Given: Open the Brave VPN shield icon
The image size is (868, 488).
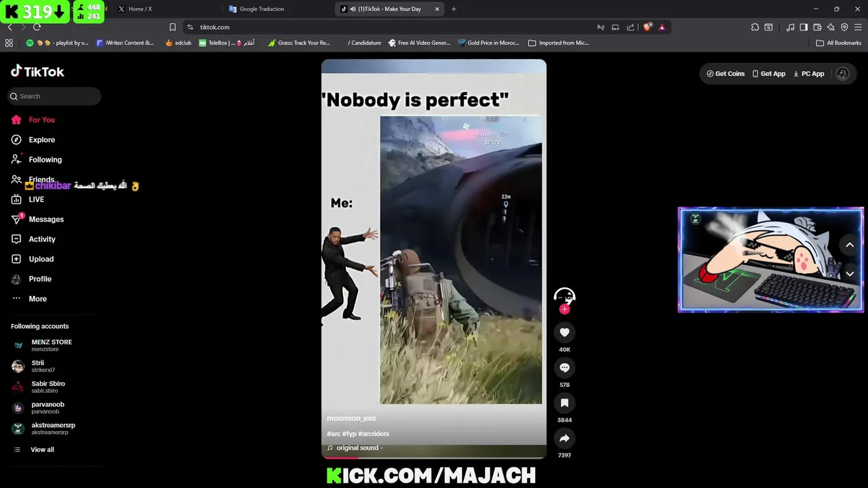Looking at the screenshot, I should 844,27.
